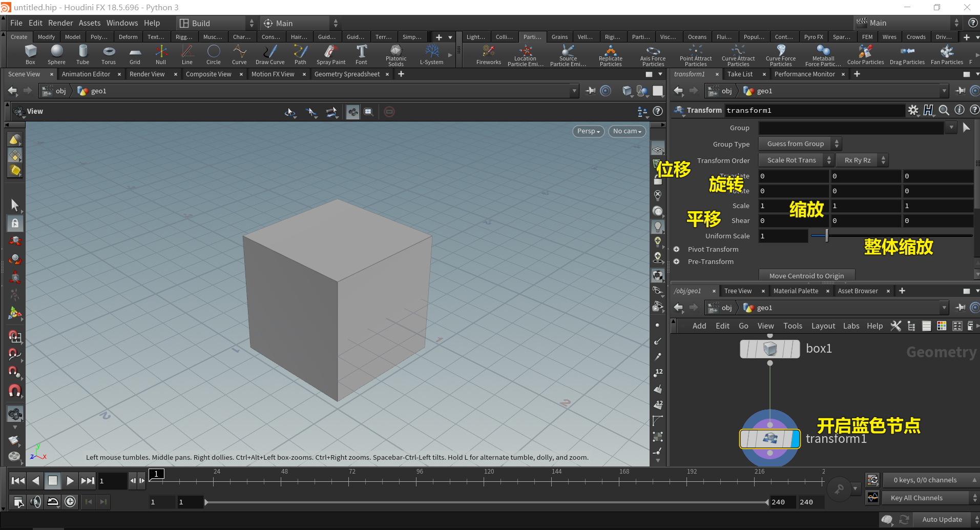
Task: Switch to the Geometry Spreadsheet tab
Action: coord(347,74)
